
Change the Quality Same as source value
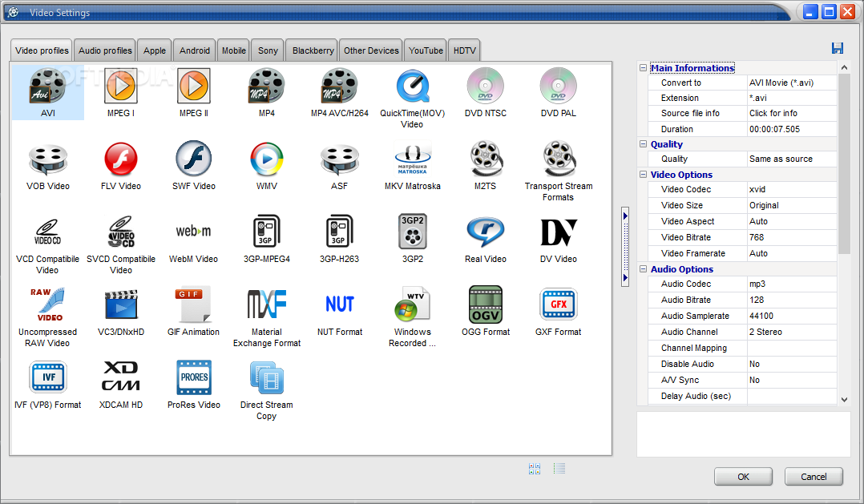pyautogui.click(x=792, y=159)
